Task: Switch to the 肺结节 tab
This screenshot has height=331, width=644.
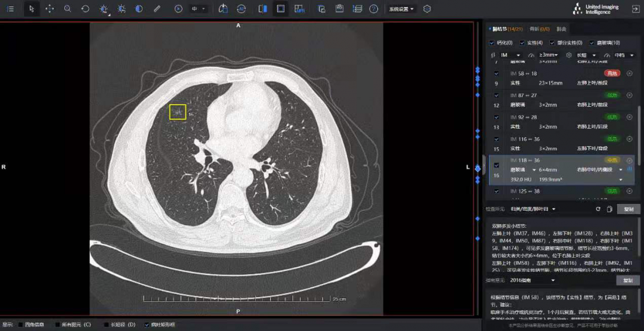Action: point(507,29)
